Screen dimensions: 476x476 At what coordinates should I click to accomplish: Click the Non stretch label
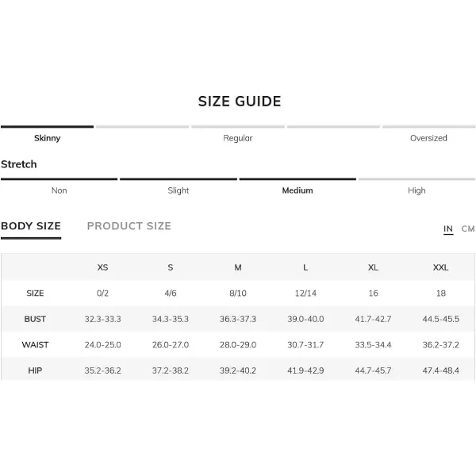[x=59, y=190]
